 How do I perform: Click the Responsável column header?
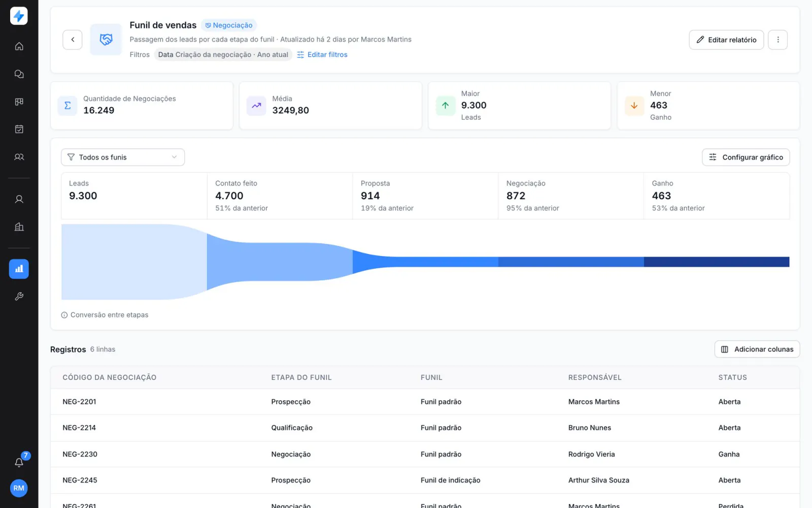coord(595,377)
